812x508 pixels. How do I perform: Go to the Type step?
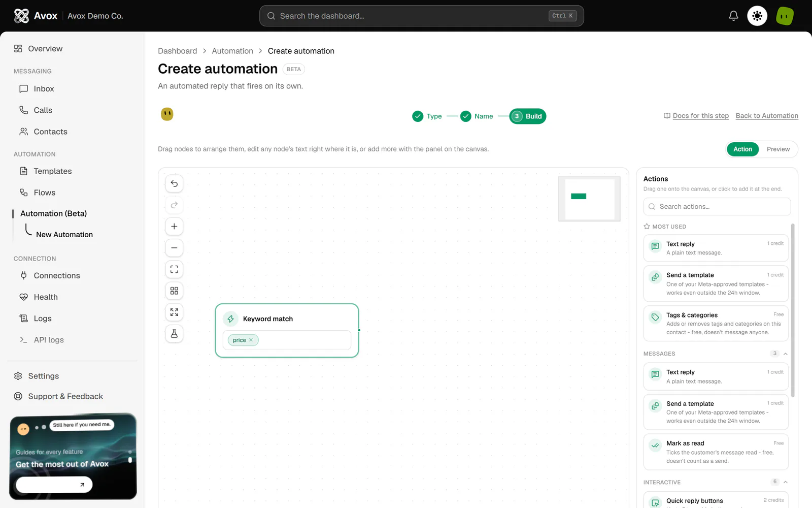tap(427, 116)
